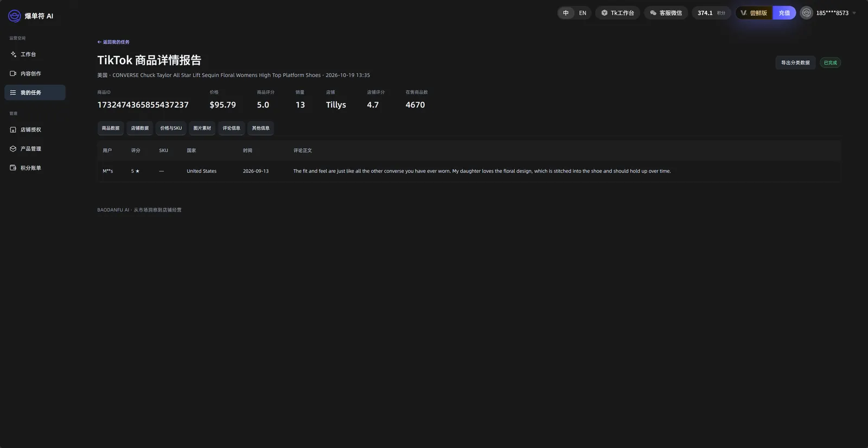Image resolution: width=868 pixels, height=448 pixels.
Task: Open 产品管理 box icon
Action: [x=13, y=149]
